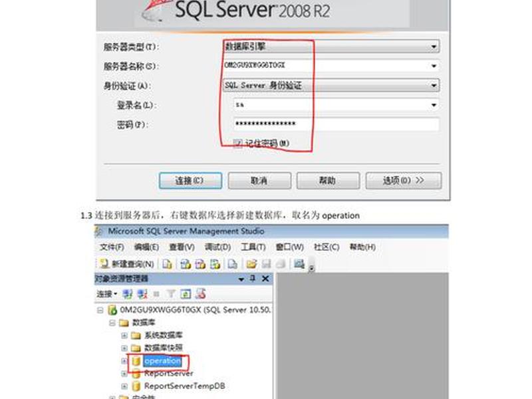Click the Database Engine Query icon
The height and width of the screenshot is (399, 532).
pyautogui.click(x=167, y=263)
